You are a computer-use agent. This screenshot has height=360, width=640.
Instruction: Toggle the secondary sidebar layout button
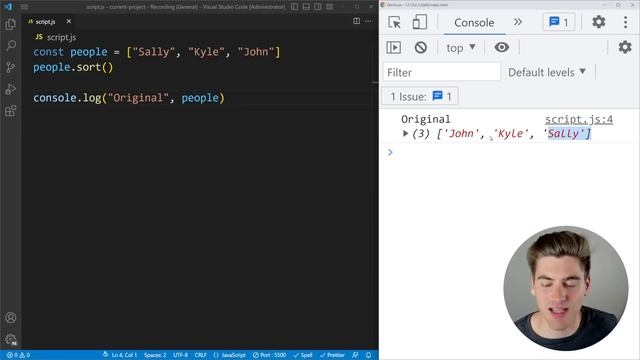(x=318, y=7)
